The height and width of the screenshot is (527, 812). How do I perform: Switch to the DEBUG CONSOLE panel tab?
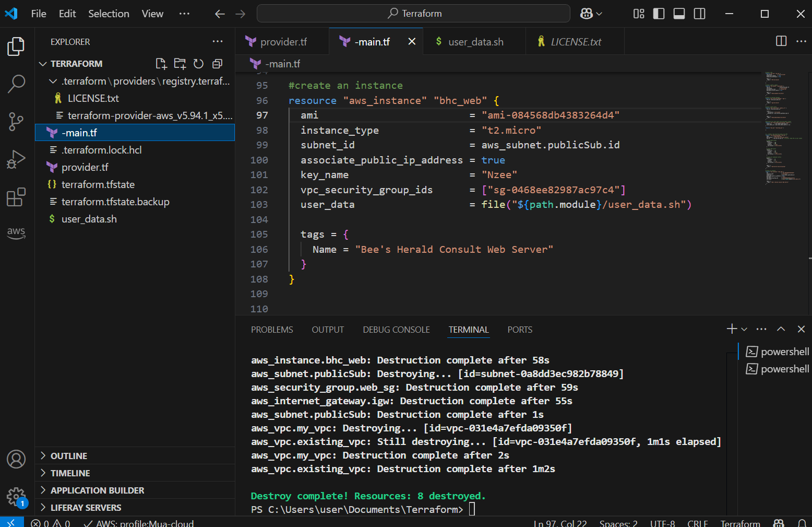pos(396,330)
